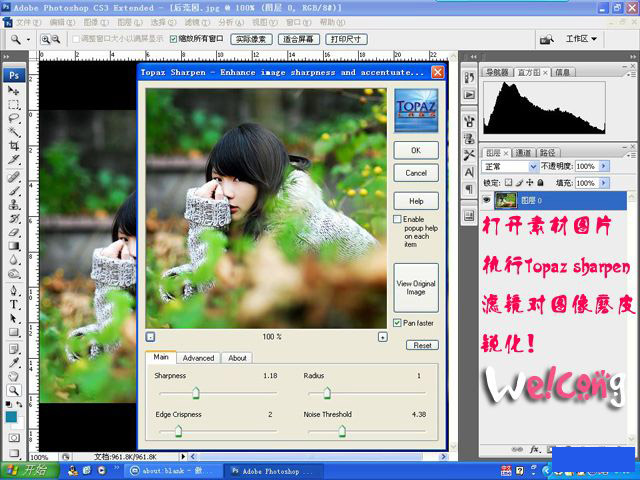
Task: Open the workspace dropdown
Action: 581,39
